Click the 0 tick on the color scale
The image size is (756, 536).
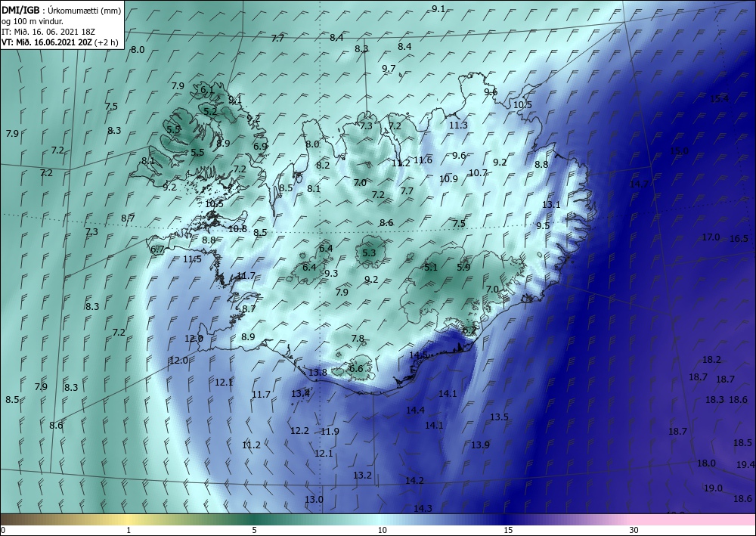(3, 530)
